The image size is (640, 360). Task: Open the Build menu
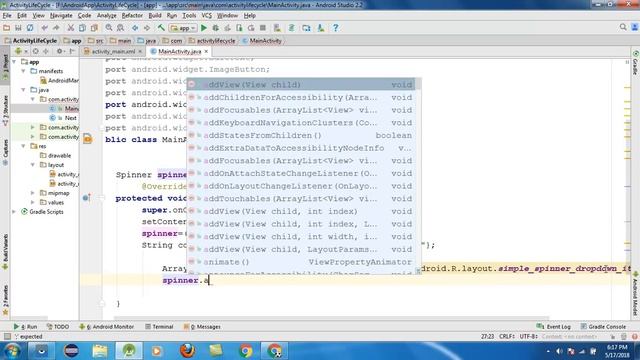(155, 16)
